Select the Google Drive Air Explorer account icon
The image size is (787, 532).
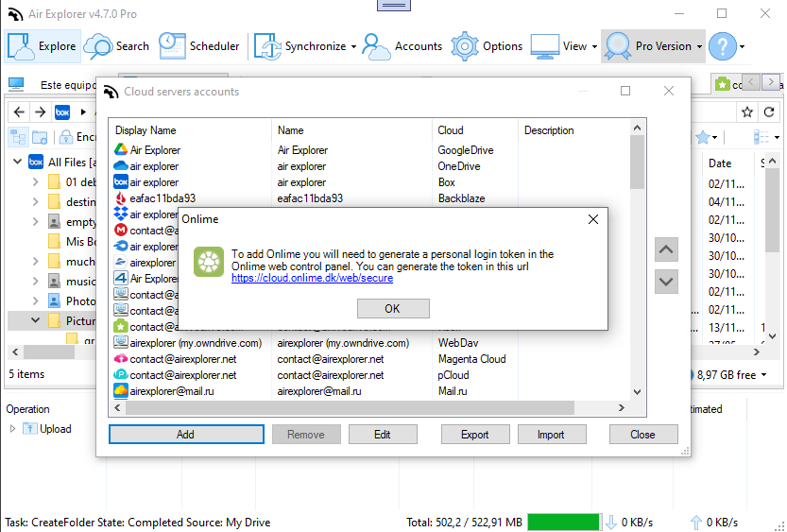point(121,149)
